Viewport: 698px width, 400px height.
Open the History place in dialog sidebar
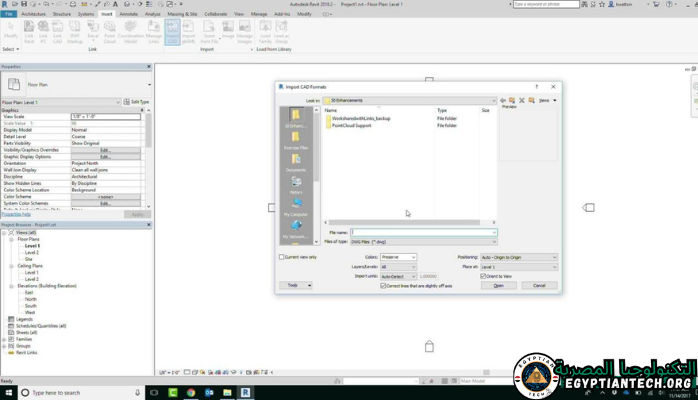coord(296,185)
